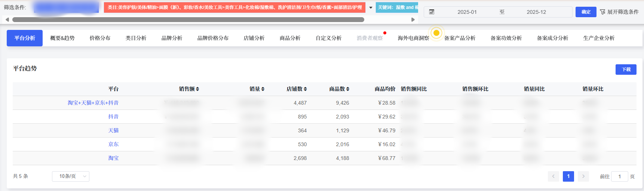This screenshot has height=191, width=644.
Task: Click the filter funnel icon
Action: tap(602, 12)
